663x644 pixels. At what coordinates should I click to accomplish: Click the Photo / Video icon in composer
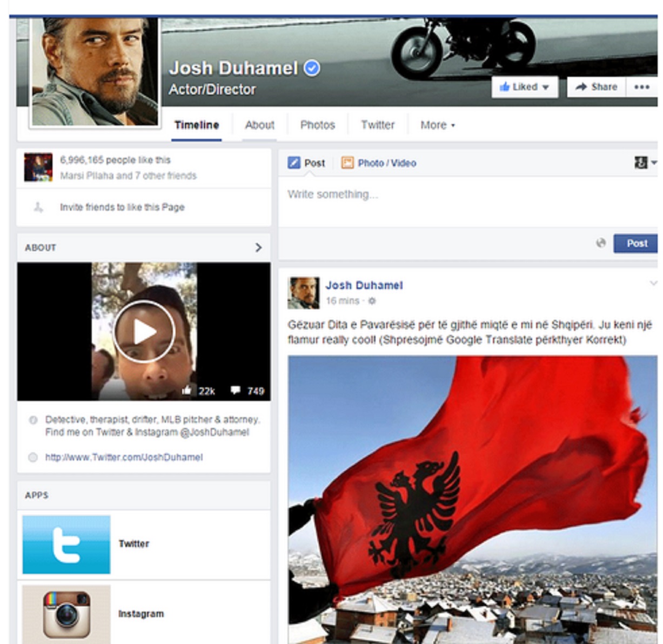(x=347, y=163)
